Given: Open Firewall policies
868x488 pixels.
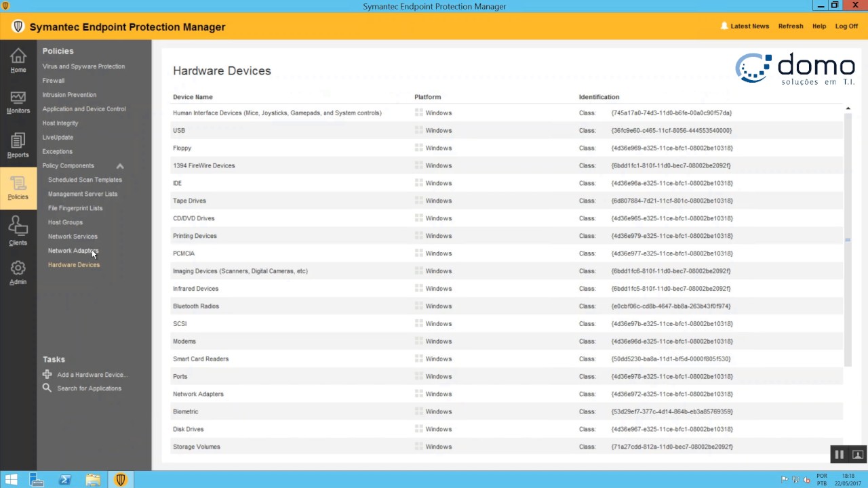Looking at the screenshot, I should (54, 81).
